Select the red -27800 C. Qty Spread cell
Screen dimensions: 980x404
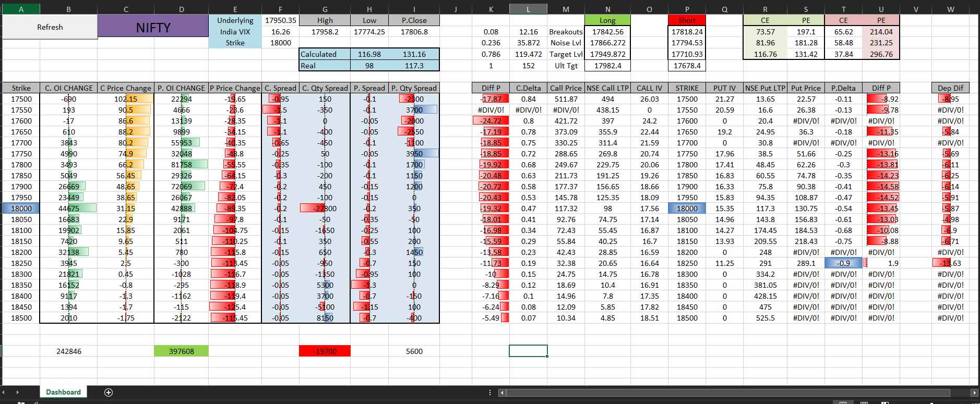(x=325, y=209)
